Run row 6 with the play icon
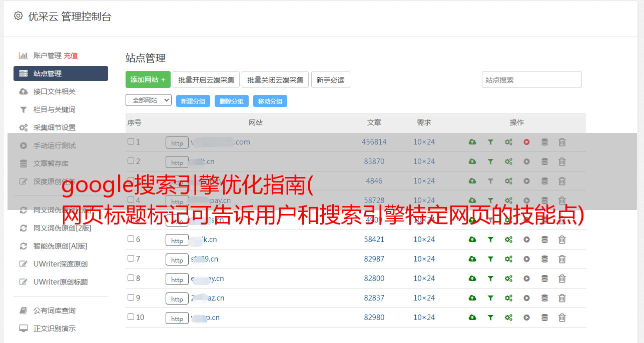 click(x=526, y=239)
